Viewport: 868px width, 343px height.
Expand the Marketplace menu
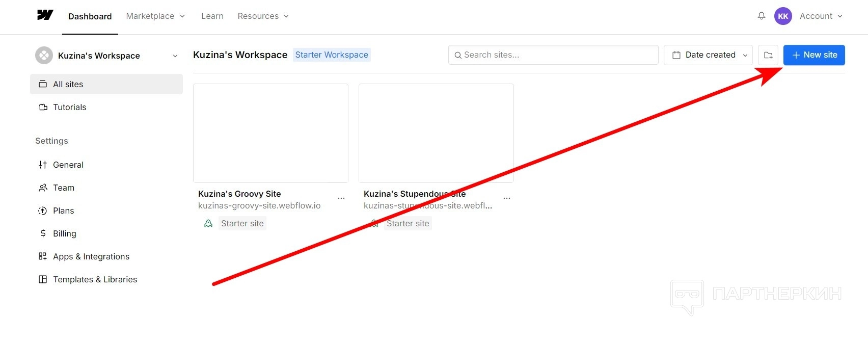coord(155,16)
